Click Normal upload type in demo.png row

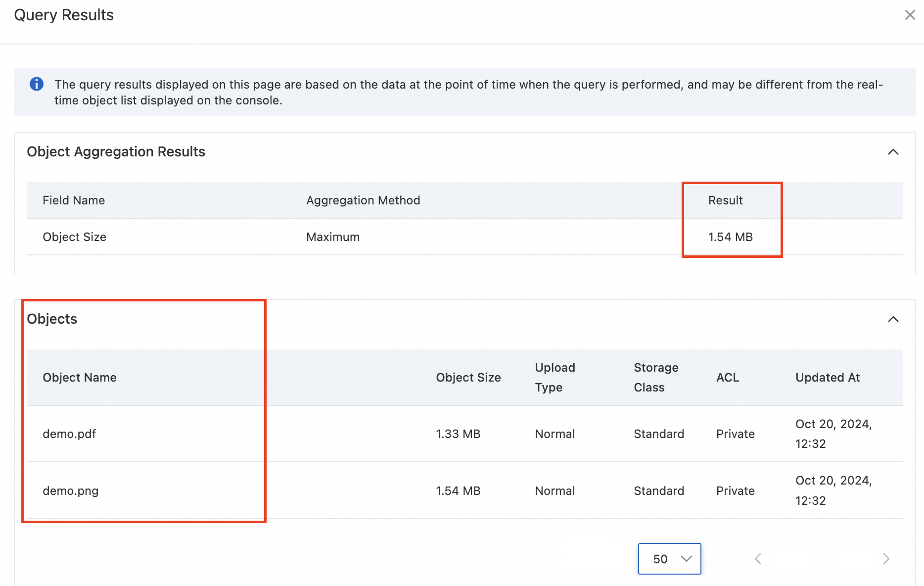pos(555,491)
